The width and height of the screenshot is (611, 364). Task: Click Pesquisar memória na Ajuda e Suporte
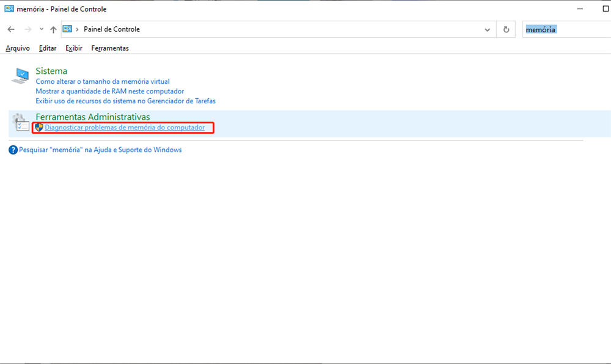(100, 150)
